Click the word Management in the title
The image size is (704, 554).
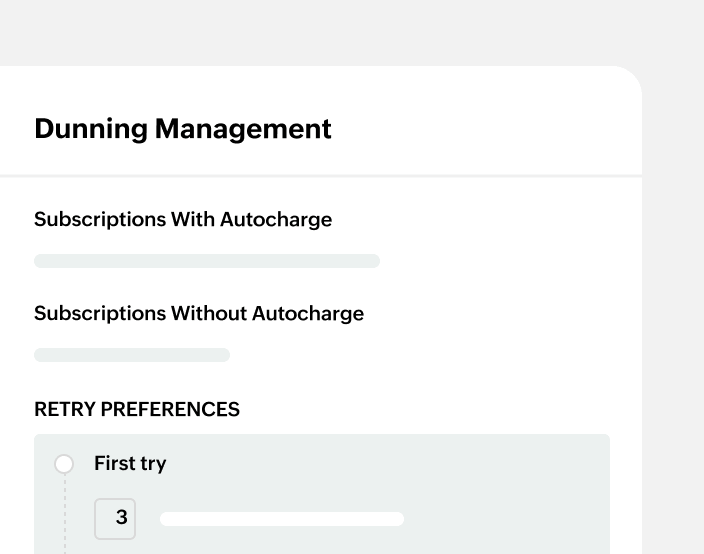tap(243, 129)
